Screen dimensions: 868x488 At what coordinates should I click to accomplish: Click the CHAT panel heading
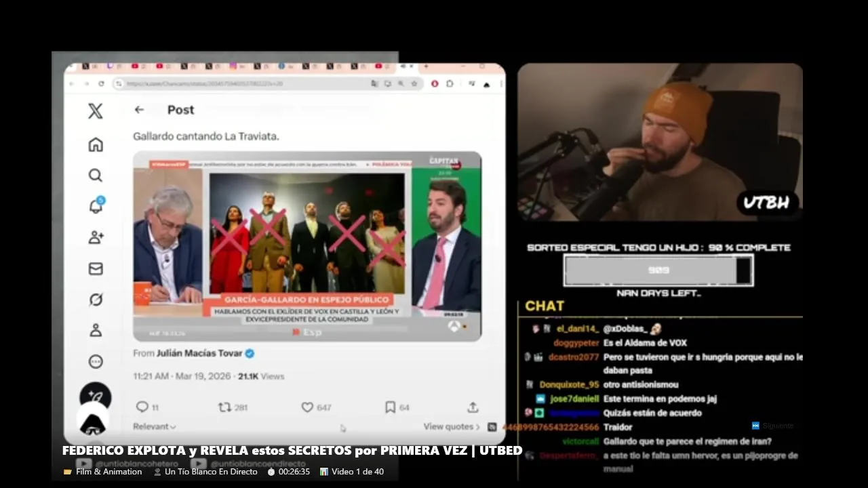[545, 306]
